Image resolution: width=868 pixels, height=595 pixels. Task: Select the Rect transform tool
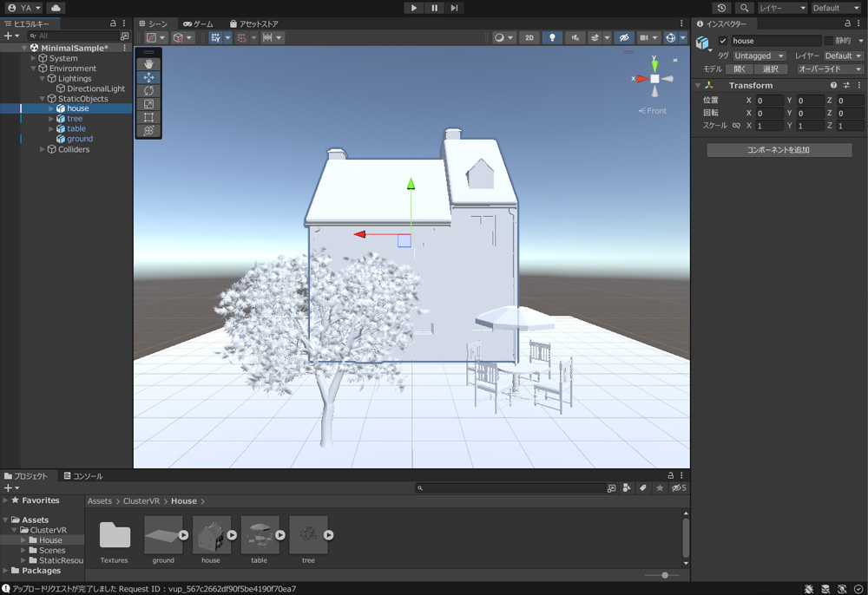[148, 117]
